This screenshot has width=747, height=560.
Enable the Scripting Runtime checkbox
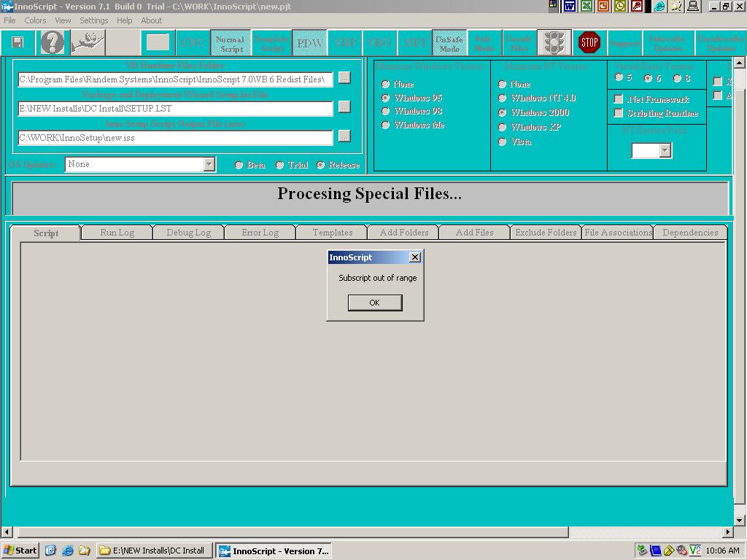619,113
